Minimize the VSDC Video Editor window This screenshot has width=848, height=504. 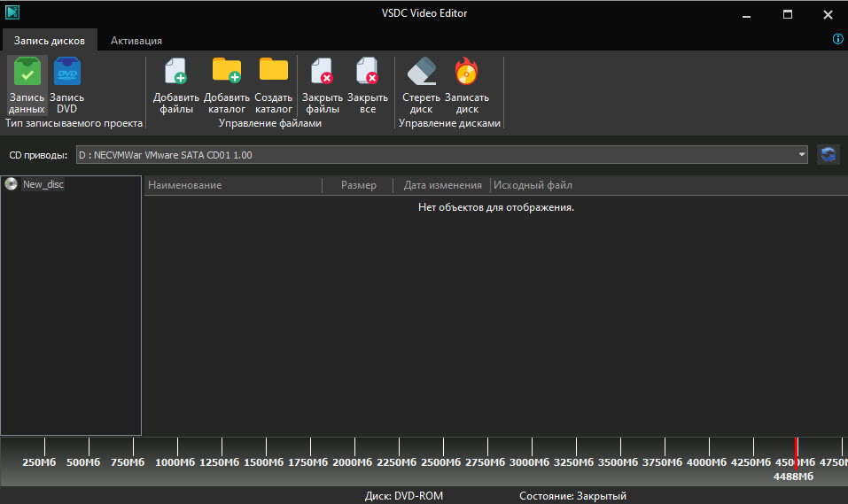[x=746, y=14]
